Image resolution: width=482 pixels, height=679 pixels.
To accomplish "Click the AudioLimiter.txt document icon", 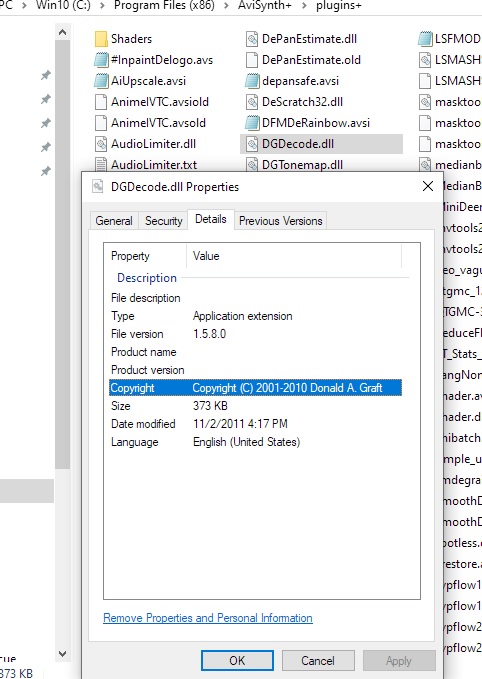I will pyautogui.click(x=100, y=165).
